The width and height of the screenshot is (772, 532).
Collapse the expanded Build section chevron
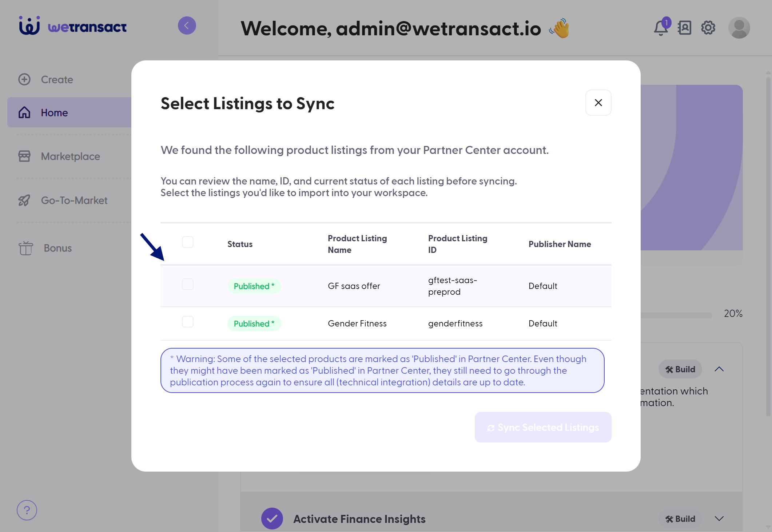tap(719, 369)
